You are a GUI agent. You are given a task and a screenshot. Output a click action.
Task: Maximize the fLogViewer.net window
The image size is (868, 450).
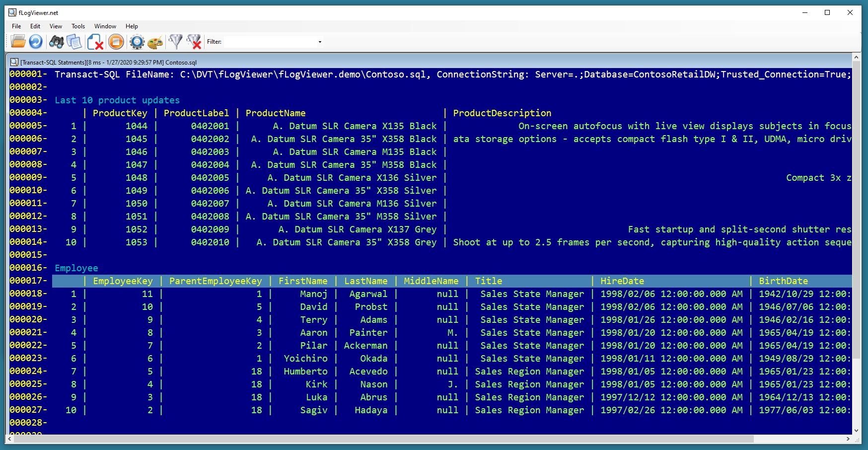point(827,12)
